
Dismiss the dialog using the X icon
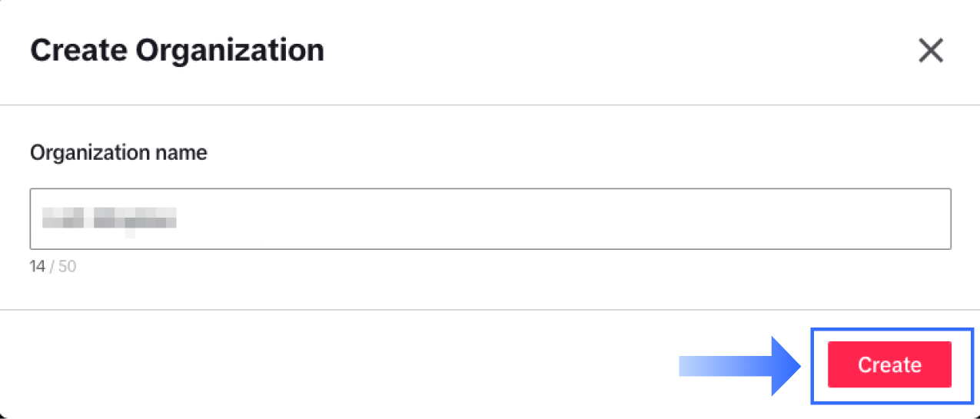pos(931,51)
